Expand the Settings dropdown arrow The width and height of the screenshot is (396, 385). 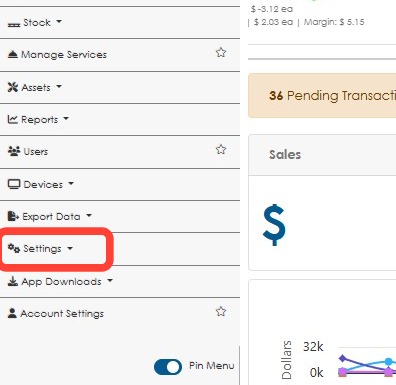coord(70,248)
